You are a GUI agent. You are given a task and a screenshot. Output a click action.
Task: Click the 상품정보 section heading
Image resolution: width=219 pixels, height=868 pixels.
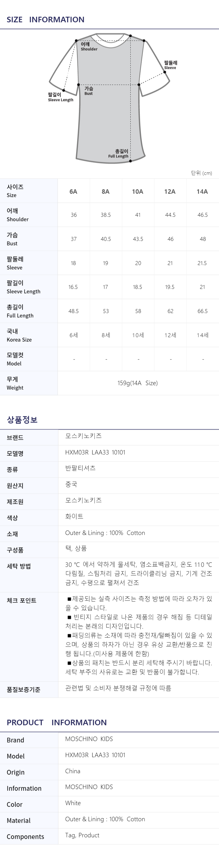pyautogui.click(x=22, y=420)
